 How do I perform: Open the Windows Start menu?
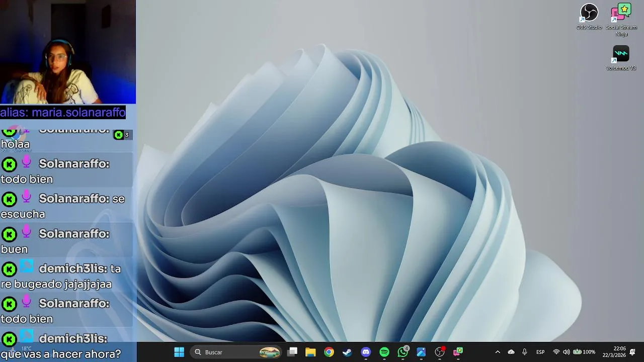[179, 352]
